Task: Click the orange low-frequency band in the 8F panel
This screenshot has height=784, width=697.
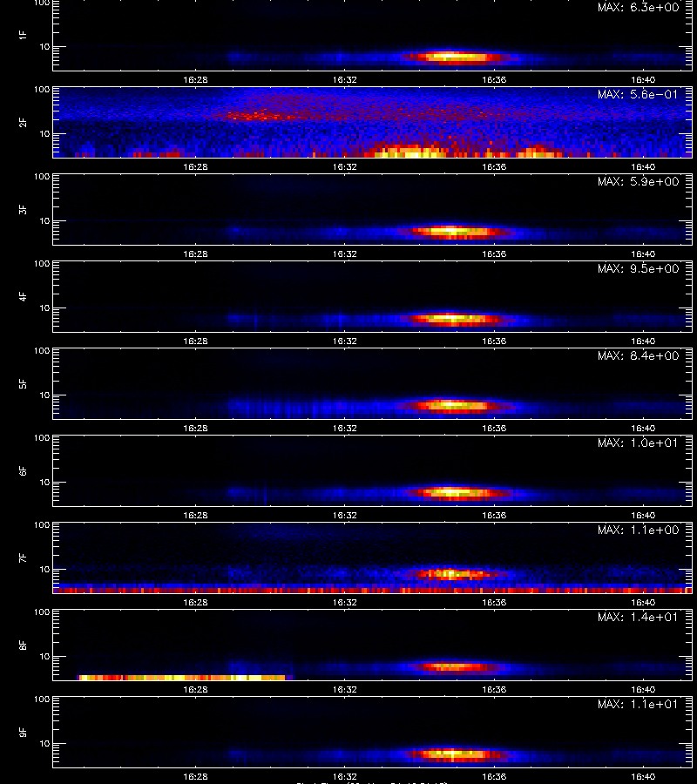Action: tap(184, 678)
